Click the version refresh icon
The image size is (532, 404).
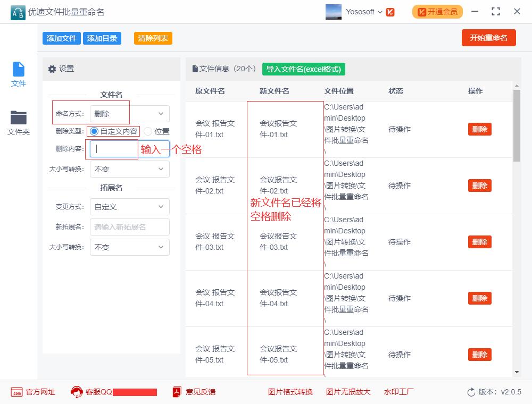[471, 392]
